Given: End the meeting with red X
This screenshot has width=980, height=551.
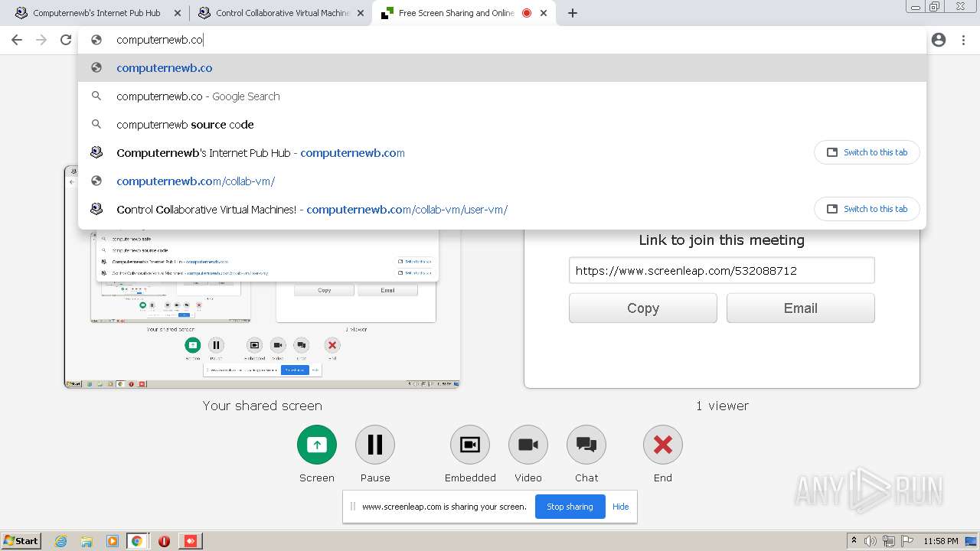Looking at the screenshot, I should click(663, 445).
